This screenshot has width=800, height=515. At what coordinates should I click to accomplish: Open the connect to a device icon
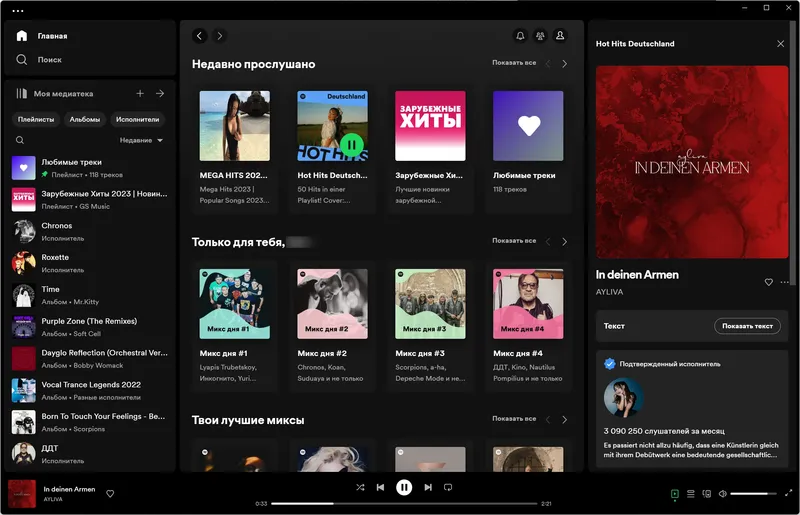706,494
